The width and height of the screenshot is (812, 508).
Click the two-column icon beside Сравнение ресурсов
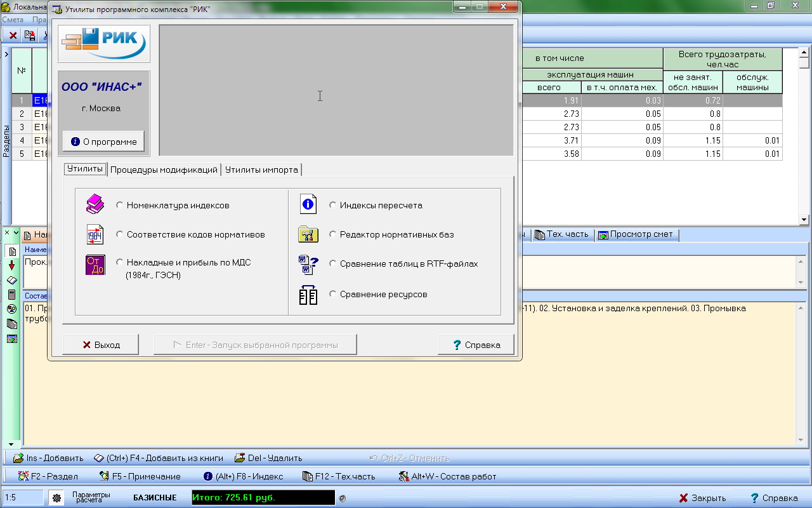308,295
